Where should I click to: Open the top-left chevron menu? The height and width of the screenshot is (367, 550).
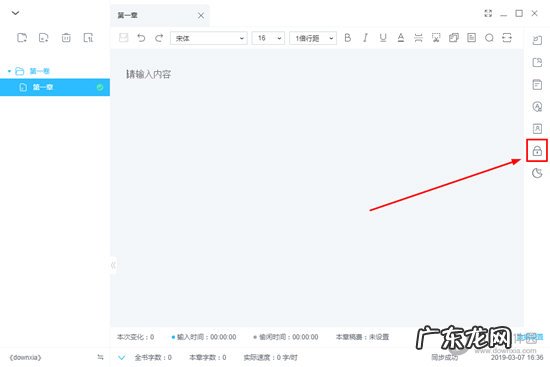[15, 13]
